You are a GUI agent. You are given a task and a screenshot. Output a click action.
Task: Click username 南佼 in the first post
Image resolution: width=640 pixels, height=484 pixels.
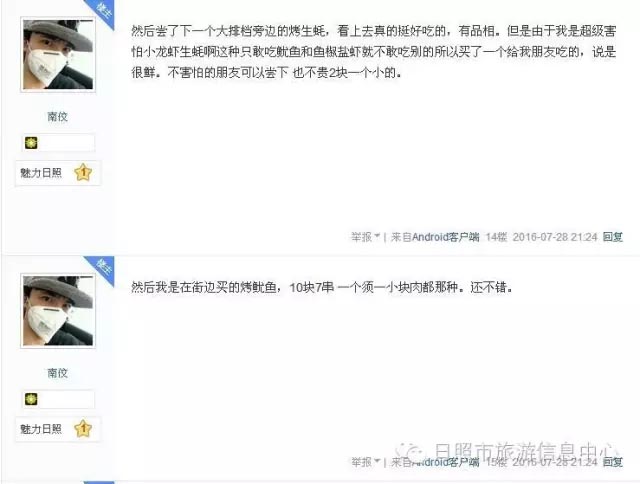point(58,117)
